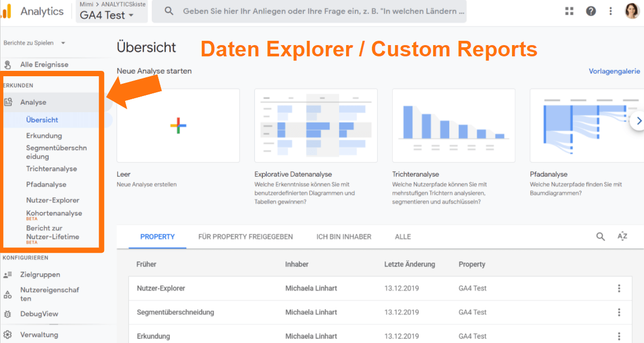The width and height of the screenshot is (644, 343).
Task: Click the search magnifier in the query bar
Action: pos(169,11)
